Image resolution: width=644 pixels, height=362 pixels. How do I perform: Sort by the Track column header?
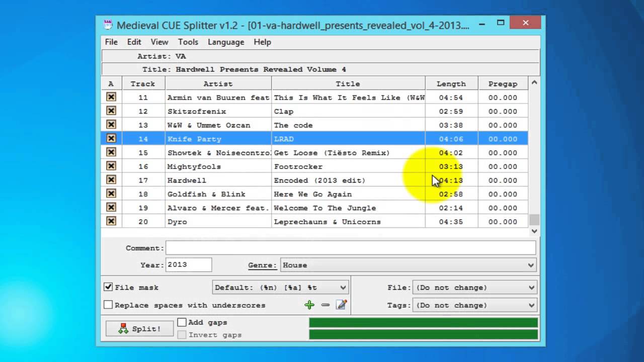coord(143,84)
